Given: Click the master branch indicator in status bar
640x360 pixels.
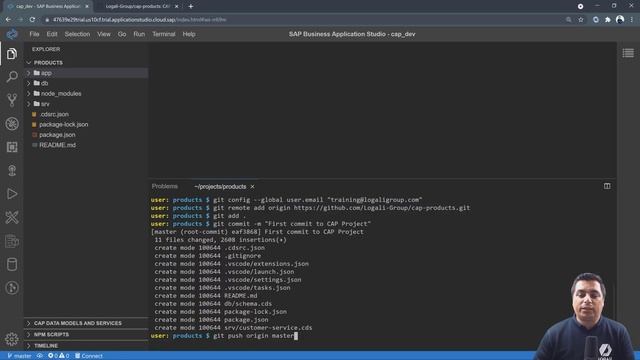Looking at the screenshot, I should point(19,356).
